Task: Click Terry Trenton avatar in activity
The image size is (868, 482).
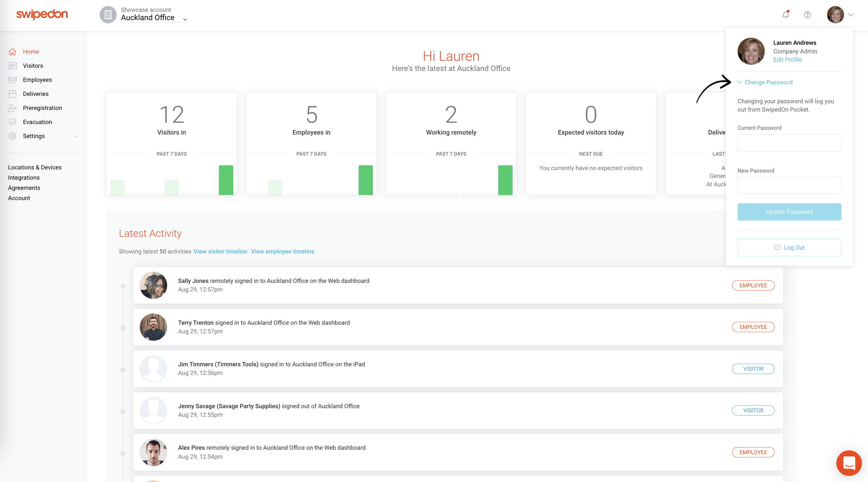Action: [x=153, y=327]
